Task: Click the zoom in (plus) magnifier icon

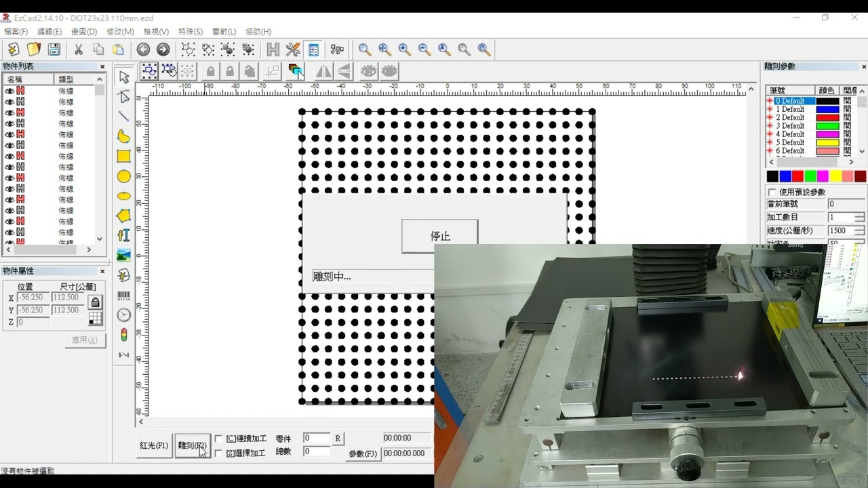Action: click(405, 49)
